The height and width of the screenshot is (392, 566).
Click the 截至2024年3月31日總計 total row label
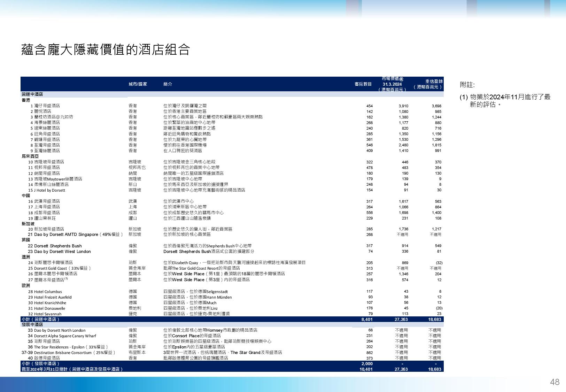coord(72,369)
